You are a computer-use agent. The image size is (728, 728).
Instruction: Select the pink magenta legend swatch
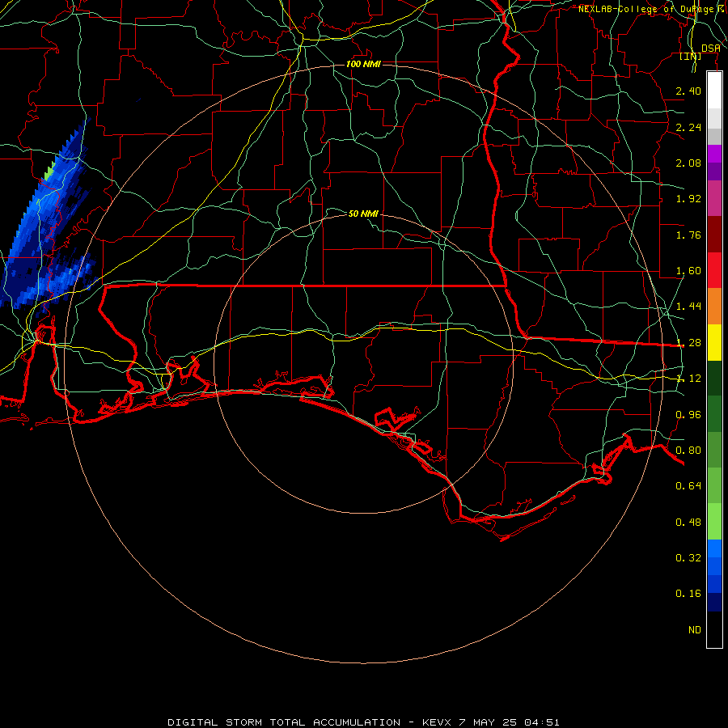coord(714,198)
